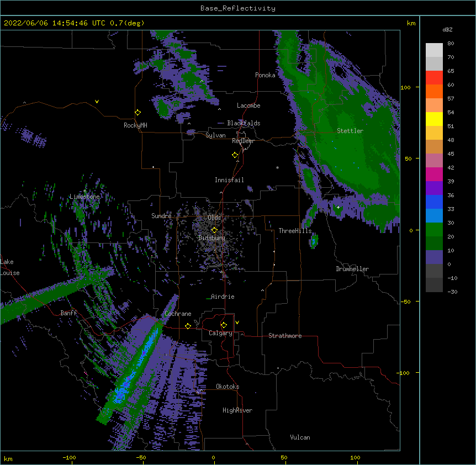Screen dimensions: 476x465
Task: Click the Didsbury town label
Action: click(x=211, y=238)
